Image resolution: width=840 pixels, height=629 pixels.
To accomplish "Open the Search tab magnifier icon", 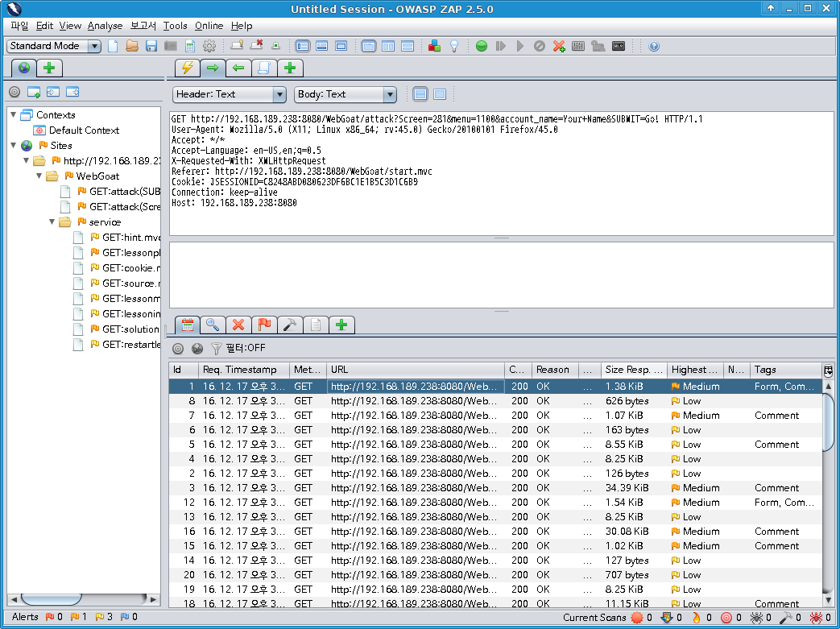I will 213,325.
